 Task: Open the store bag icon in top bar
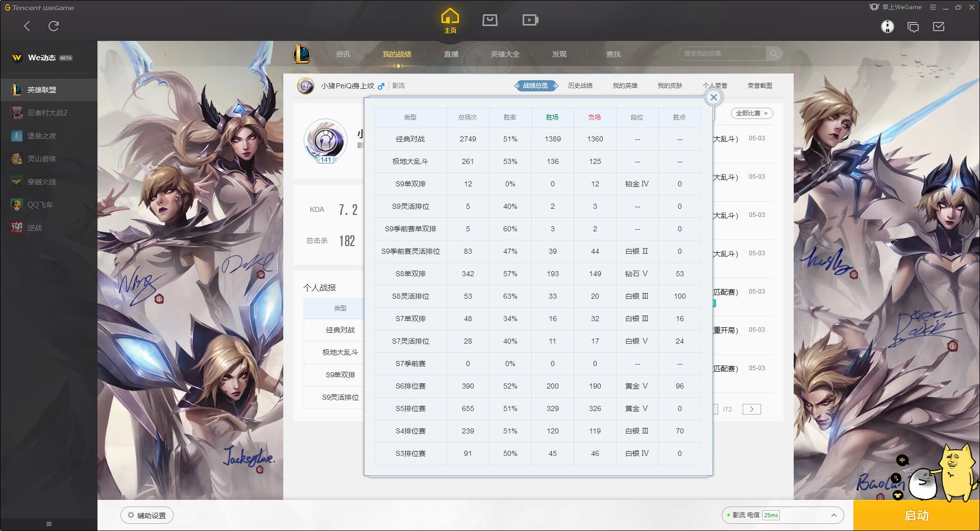click(x=490, y=20)
